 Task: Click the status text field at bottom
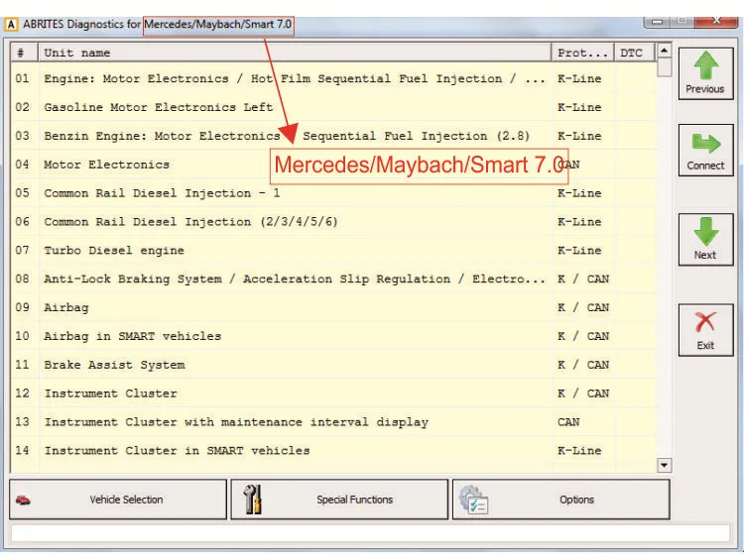point(370,533)
